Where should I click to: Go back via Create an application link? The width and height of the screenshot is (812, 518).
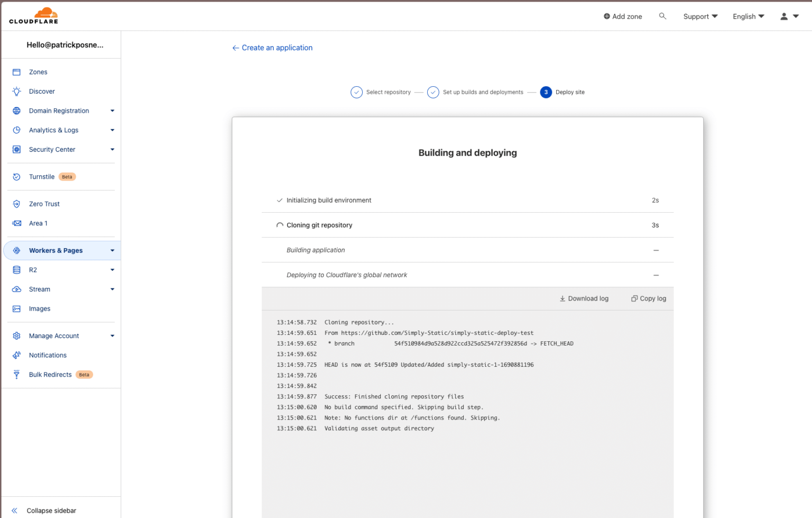click(272, 48)
